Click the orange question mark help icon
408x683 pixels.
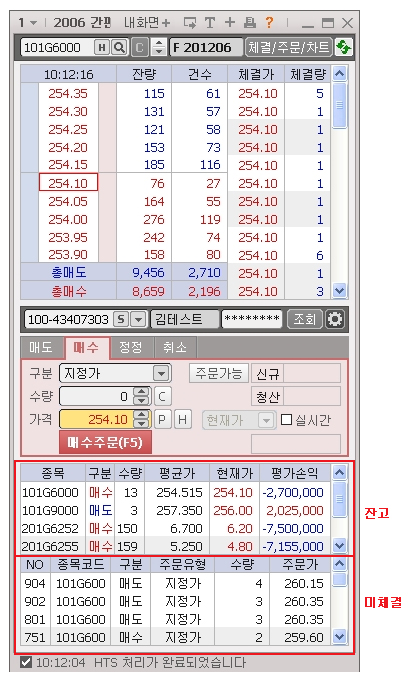[x=270, y=22]
